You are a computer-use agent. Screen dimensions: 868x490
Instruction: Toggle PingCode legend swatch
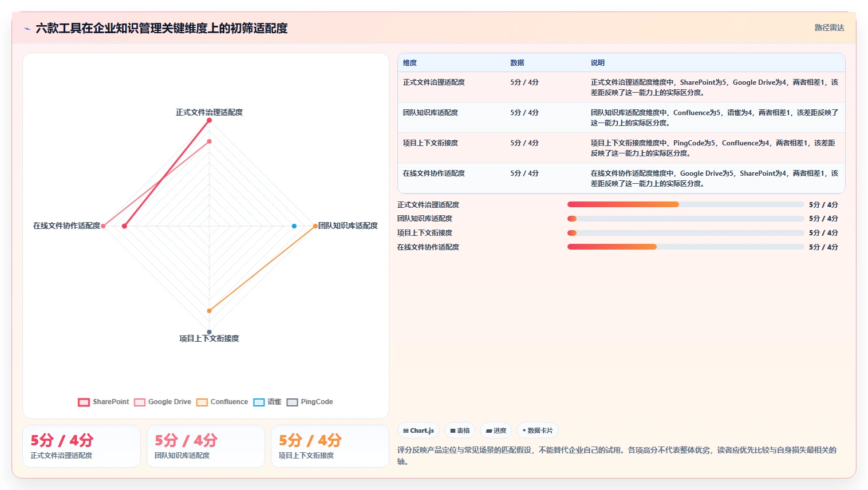point(292,402)
